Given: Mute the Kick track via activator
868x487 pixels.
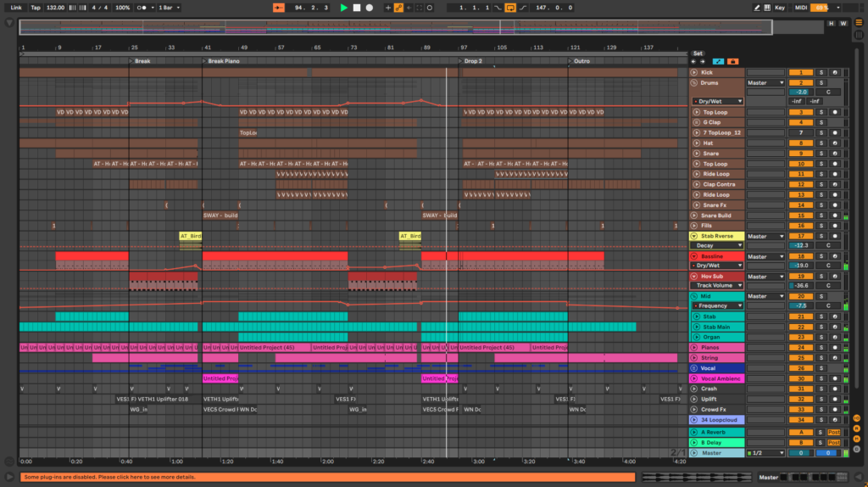Looking at the screenshot, I should 801,72.
